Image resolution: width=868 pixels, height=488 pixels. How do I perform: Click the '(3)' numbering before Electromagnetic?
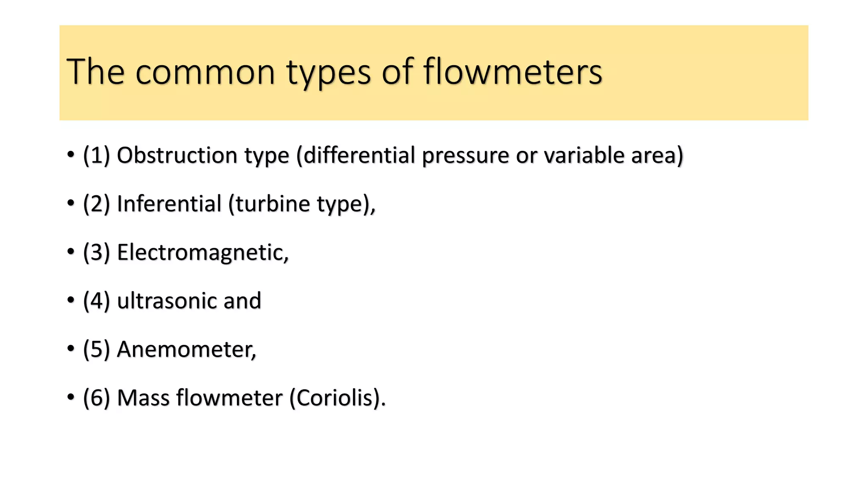[x=97, y=252]
